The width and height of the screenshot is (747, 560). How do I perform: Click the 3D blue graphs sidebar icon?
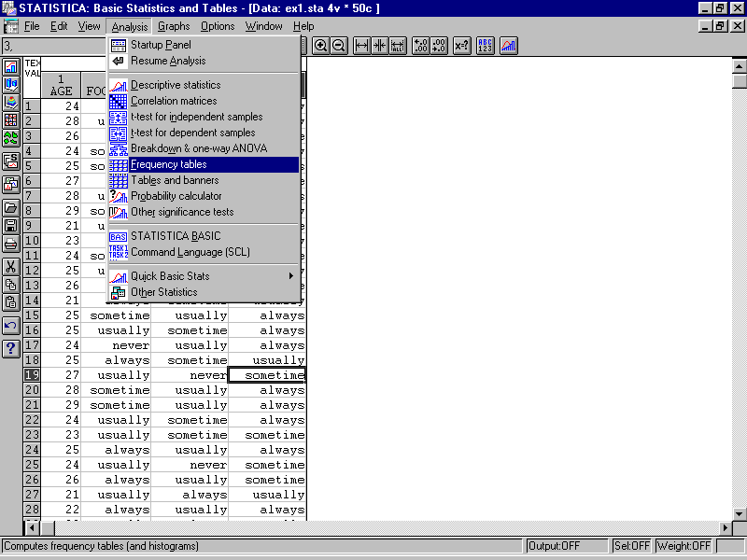pyautogui.click(x=10, y=85)
